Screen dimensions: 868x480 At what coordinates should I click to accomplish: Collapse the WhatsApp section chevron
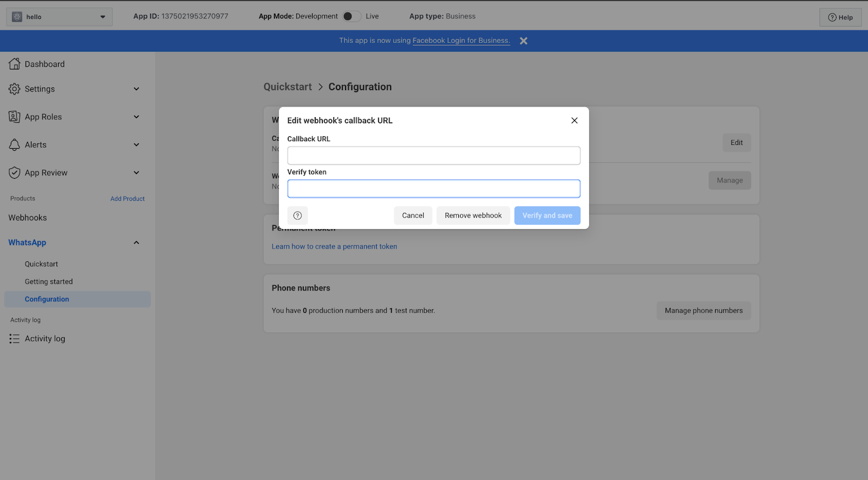point(137,243)
